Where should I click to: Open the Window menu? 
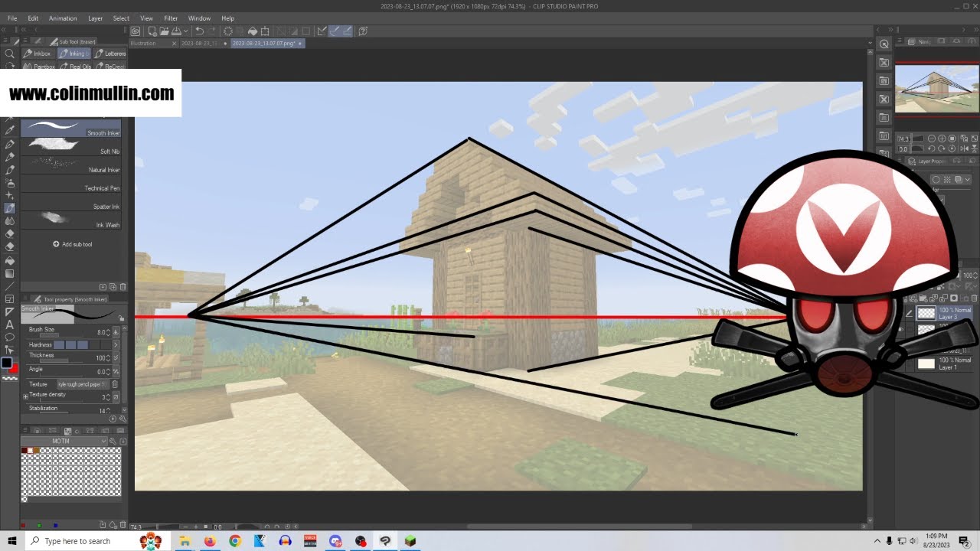click(x=199, y=18)
